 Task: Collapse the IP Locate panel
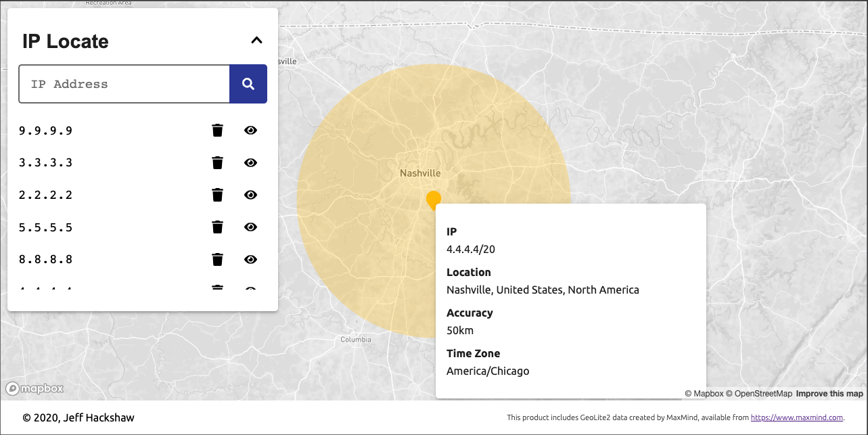256,41
